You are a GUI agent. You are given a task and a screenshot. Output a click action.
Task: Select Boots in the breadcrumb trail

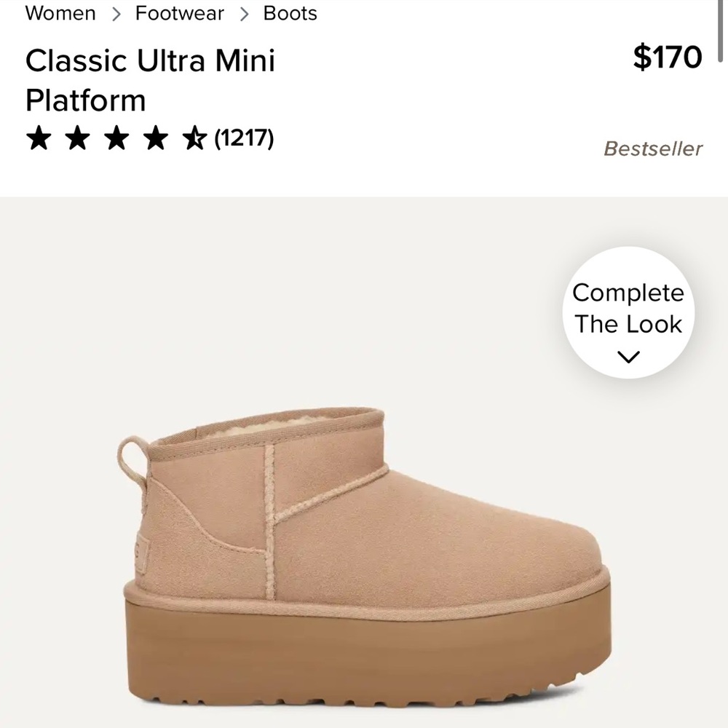tap(290, 13)
